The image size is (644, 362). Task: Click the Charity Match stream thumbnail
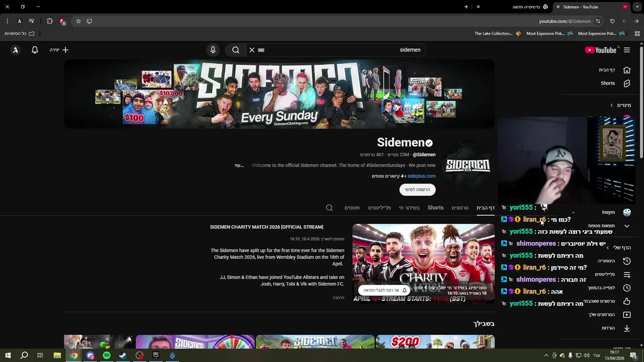tap(424, 264)
